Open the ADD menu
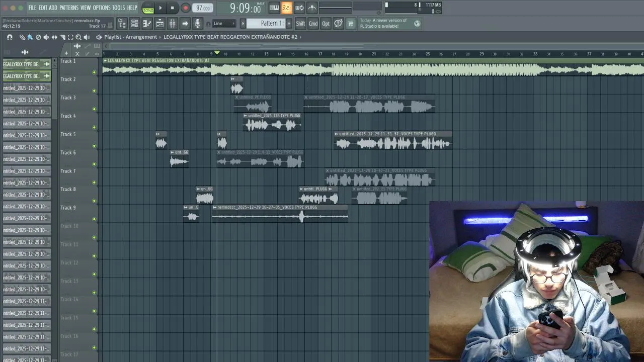 (53, 8)
